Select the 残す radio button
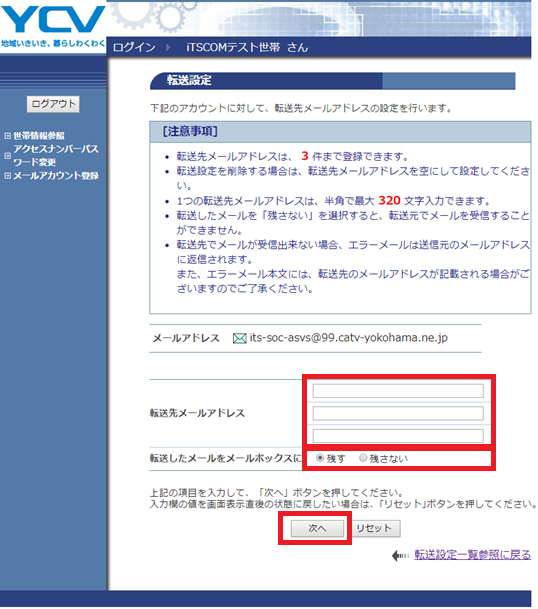538x609 pixels. tap(320, 458)
